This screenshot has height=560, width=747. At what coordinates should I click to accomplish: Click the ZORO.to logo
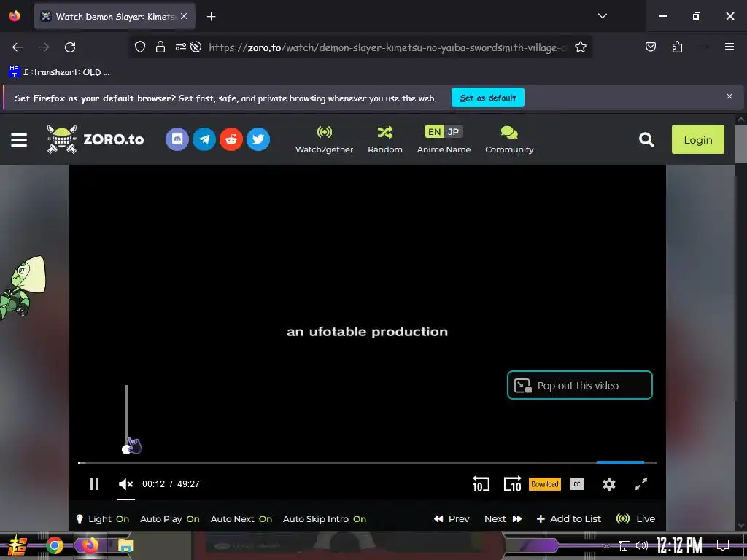(x=96, y=139)
